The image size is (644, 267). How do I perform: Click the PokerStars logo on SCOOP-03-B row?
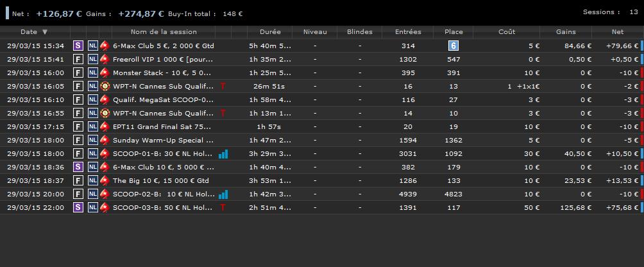click(x=105, y=207)
